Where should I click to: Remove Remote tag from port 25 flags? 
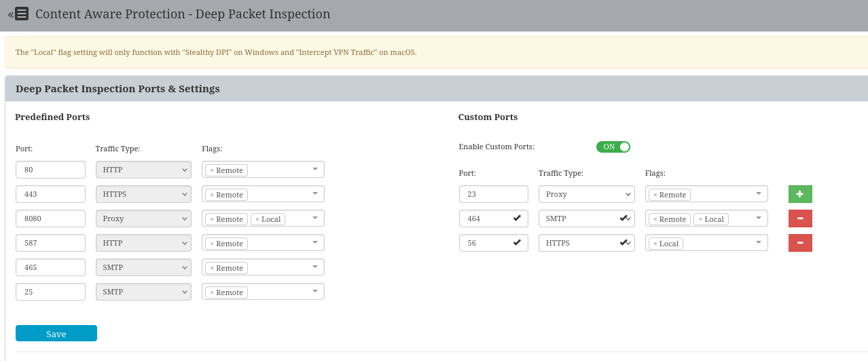click(212, 292)
